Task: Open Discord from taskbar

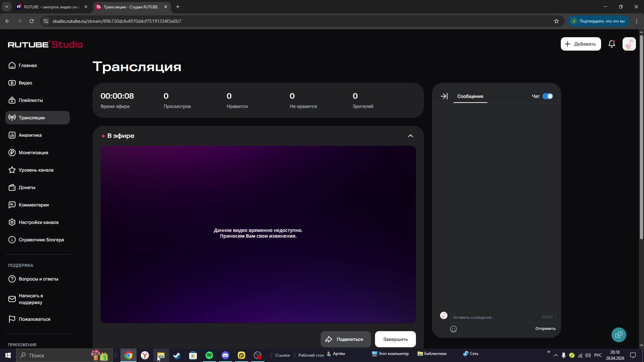Action: [225, 355]
